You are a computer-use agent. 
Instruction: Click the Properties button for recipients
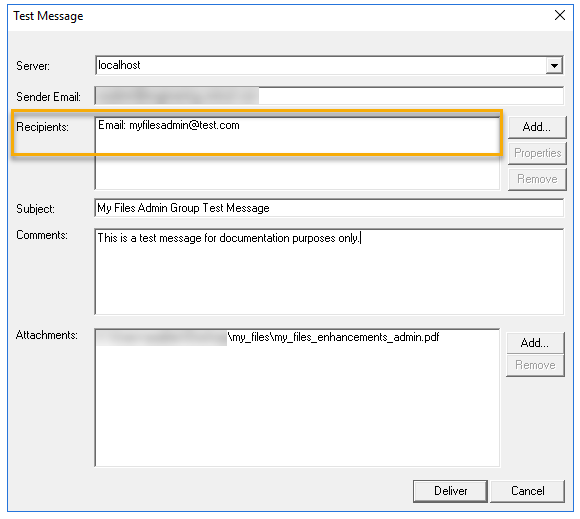point(537,153)
